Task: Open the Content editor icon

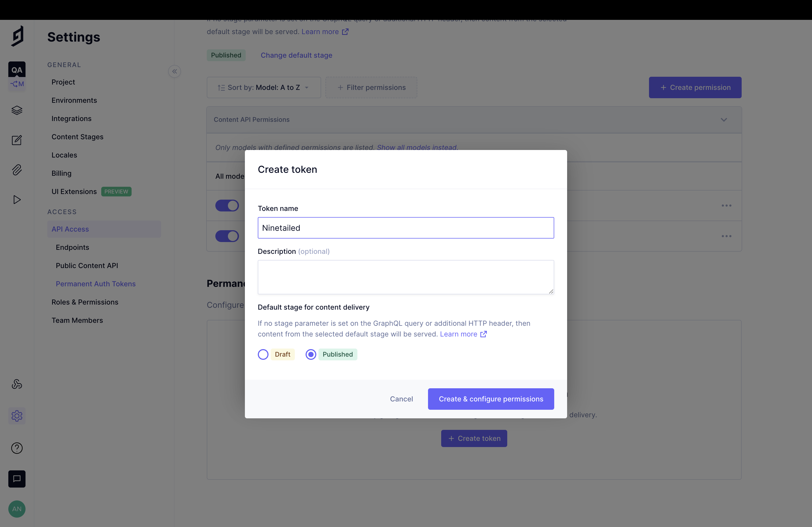Action: pos(17,140)
